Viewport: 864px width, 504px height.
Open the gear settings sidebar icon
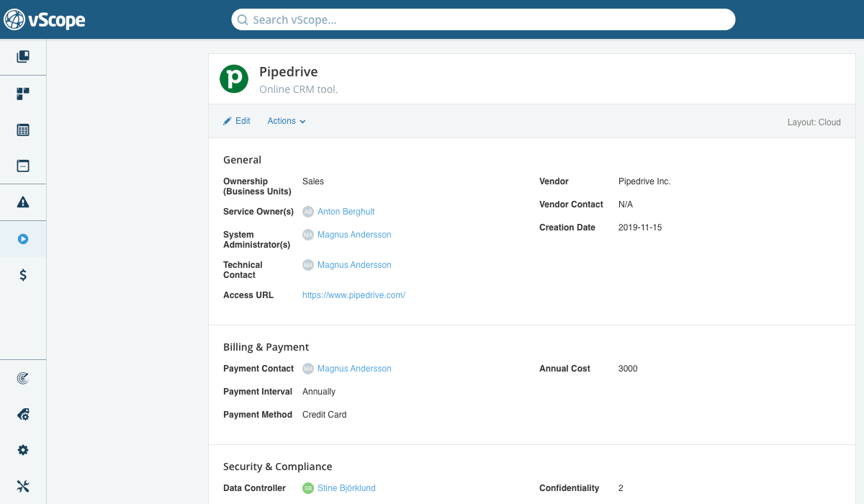pos(23,450)
